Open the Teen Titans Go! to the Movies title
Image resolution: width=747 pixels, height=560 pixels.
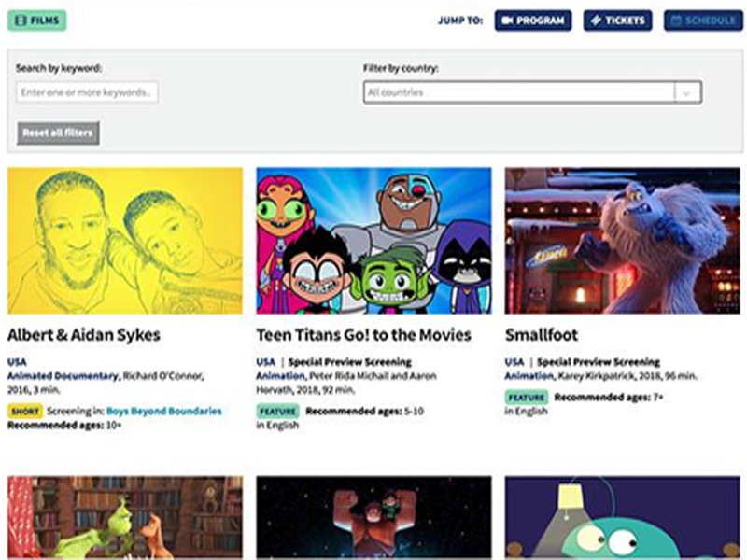tap(363, 335)
